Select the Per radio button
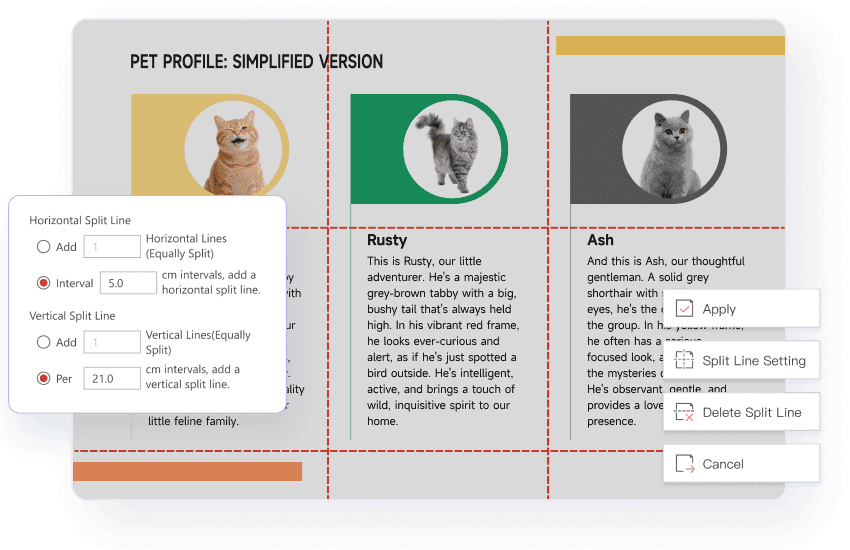This screenshot has width=850, height=550. [43, 378]
